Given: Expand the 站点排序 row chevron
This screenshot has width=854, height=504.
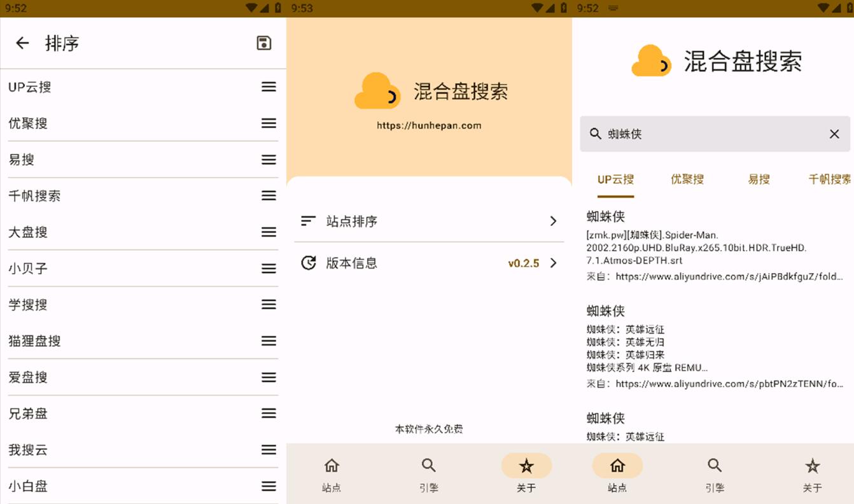Looking at the screenshot, I should click(x=552, y=221).
